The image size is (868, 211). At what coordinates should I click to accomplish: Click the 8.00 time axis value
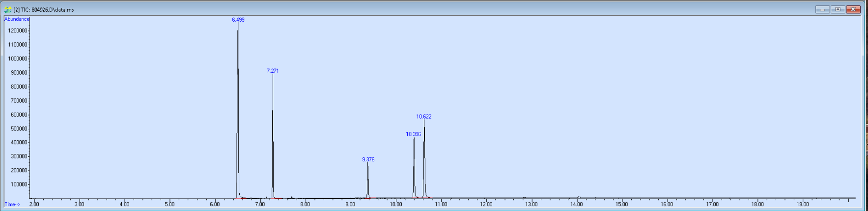[305, 204]
